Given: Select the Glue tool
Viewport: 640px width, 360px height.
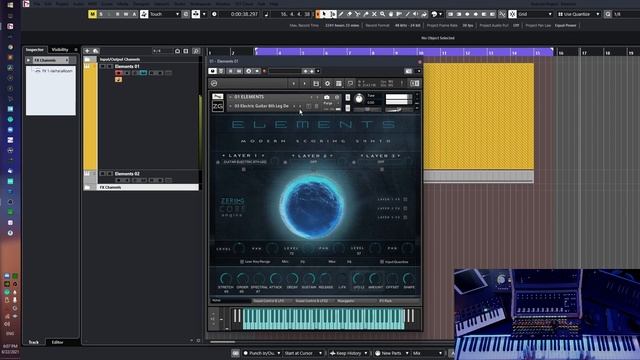Looking at the screenshot, I should tap(366, 14).
